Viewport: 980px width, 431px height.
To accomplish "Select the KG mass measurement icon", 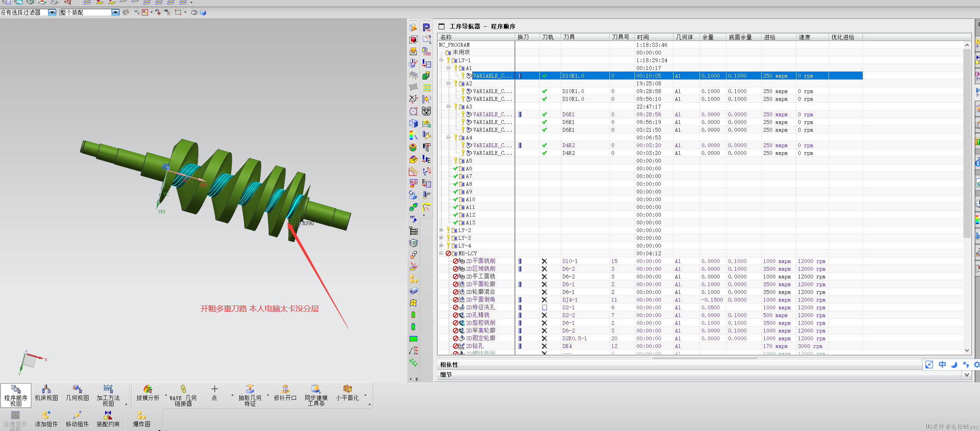I will click(x=413, y=183).
